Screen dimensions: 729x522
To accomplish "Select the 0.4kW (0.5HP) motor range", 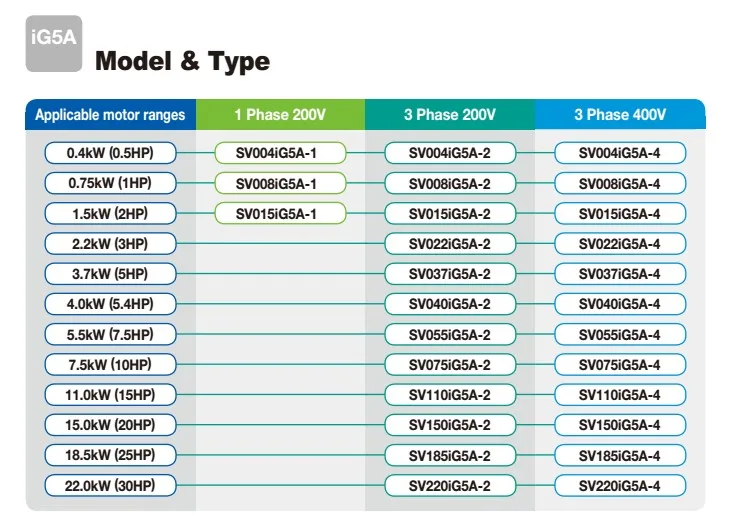I will pos(110,153).
